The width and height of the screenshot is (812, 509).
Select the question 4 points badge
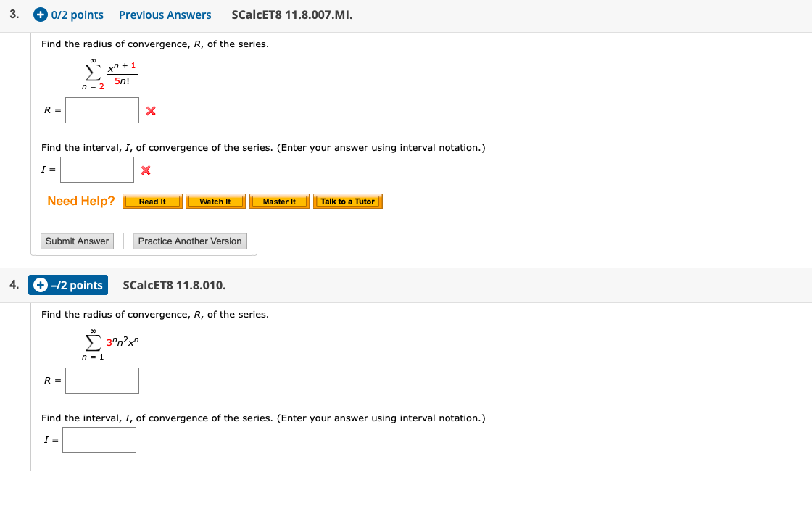(x=68, y=285)
